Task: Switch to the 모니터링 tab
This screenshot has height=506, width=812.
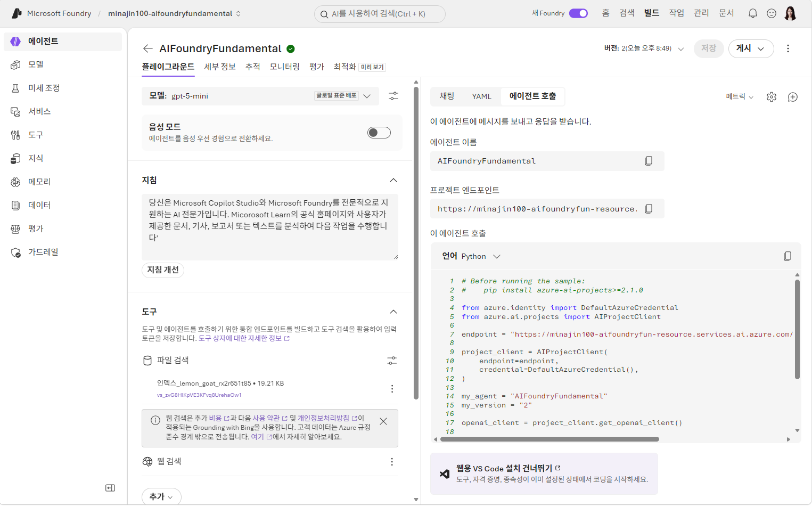Action: click(284, 67)
